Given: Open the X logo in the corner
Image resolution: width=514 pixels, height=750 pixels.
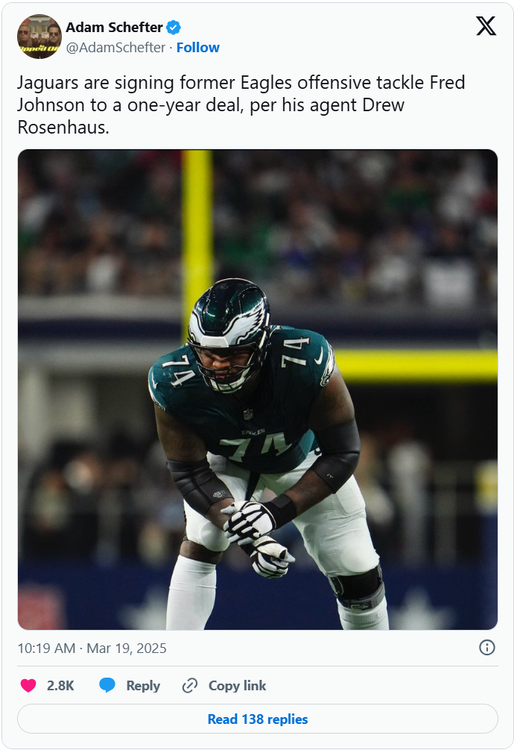Looking at the screenshot, I should [x=486, y=26].
